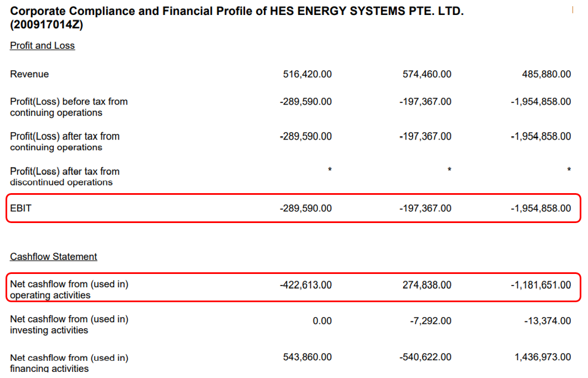
Task: Select the Profit(Loss) before tax row label
Action: point(69,107)
